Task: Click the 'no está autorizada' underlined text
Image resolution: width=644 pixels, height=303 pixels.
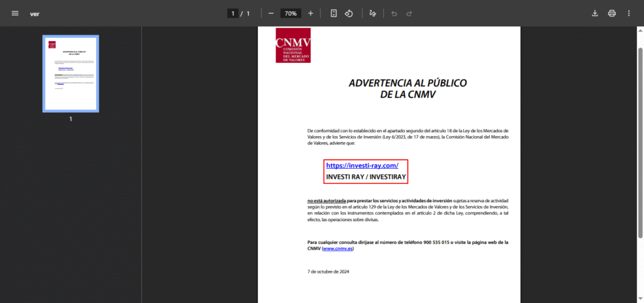Action: [326, 200]
